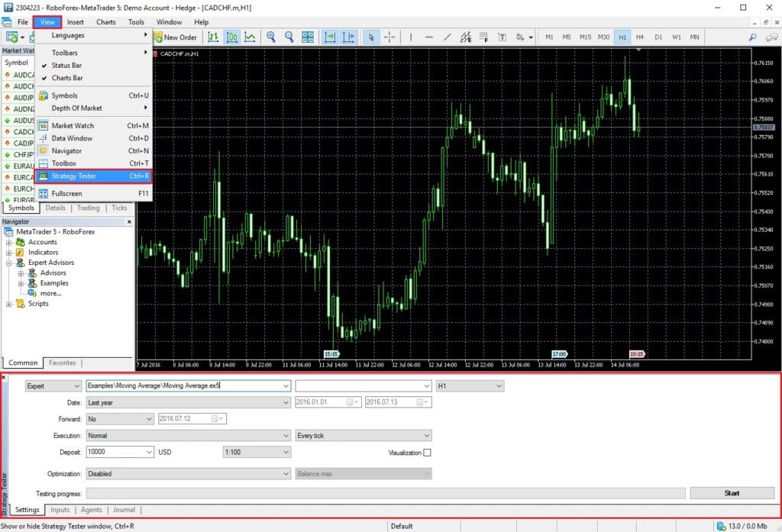Expand the Indicators tree node
This screenshot has height=532, width=782.
coord(8,253)
